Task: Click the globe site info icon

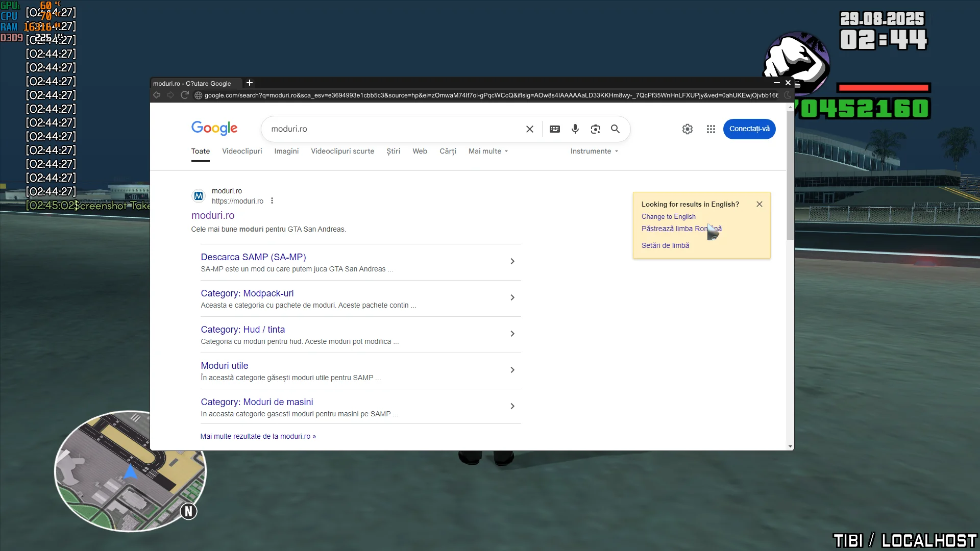Action: pos(199,95)
